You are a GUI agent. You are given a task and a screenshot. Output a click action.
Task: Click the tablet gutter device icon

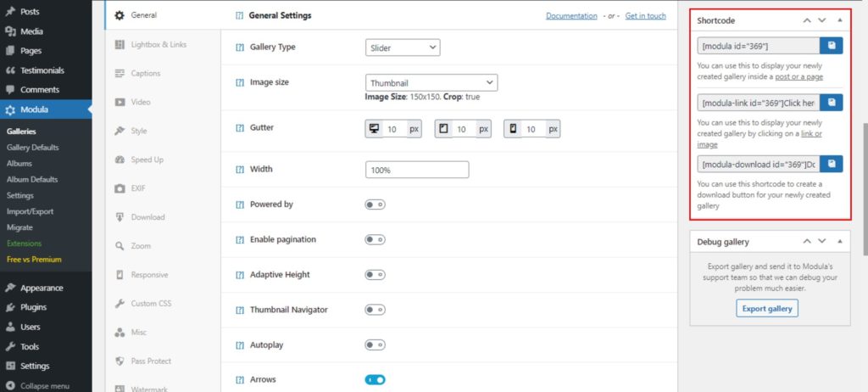pos(443,129)
